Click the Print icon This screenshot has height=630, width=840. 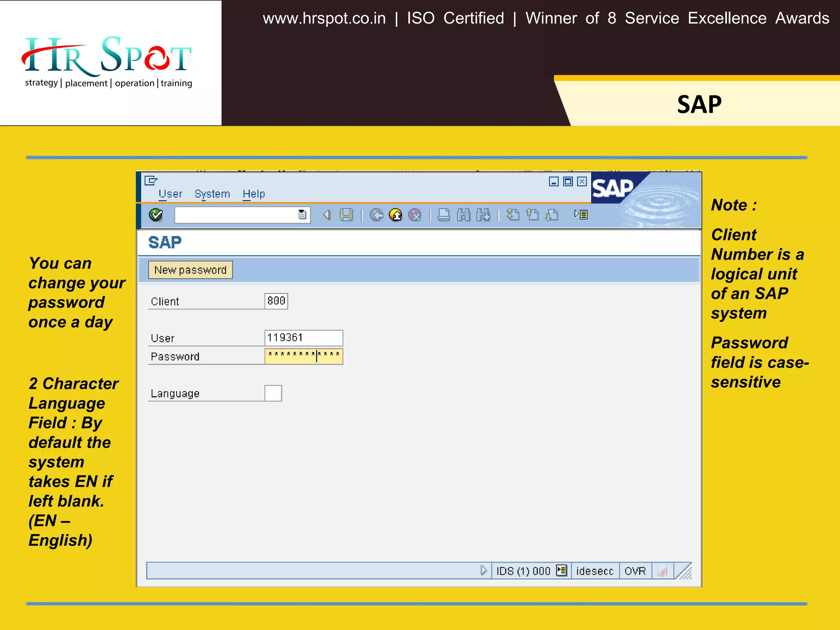point(444,215)
